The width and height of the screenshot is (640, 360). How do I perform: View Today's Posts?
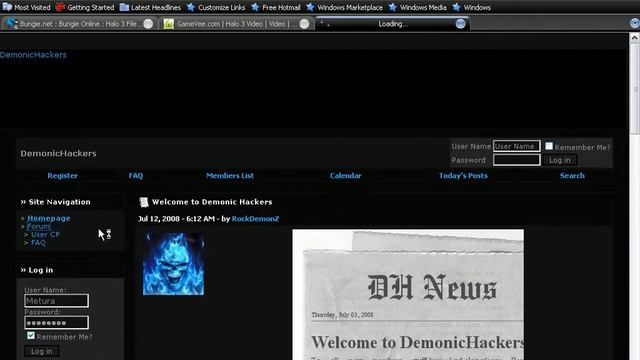click(463, 176)
